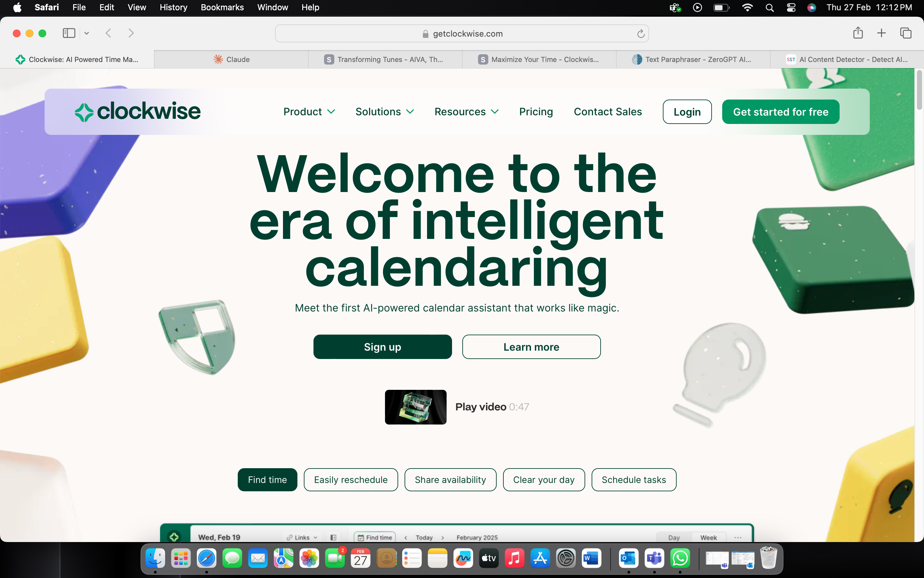Select the Easily reschedule feature pill
This screenshot has height=578, width=924.
(350, 479)
